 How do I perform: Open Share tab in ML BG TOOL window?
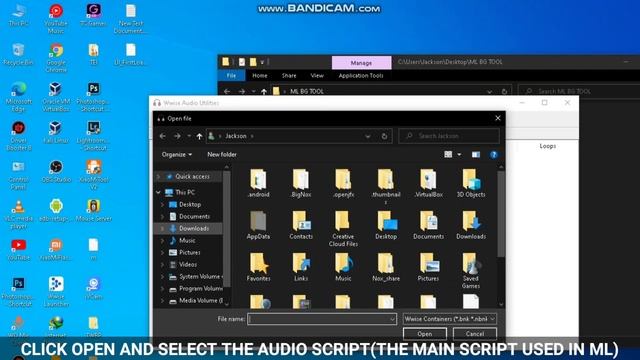point(289,76)
